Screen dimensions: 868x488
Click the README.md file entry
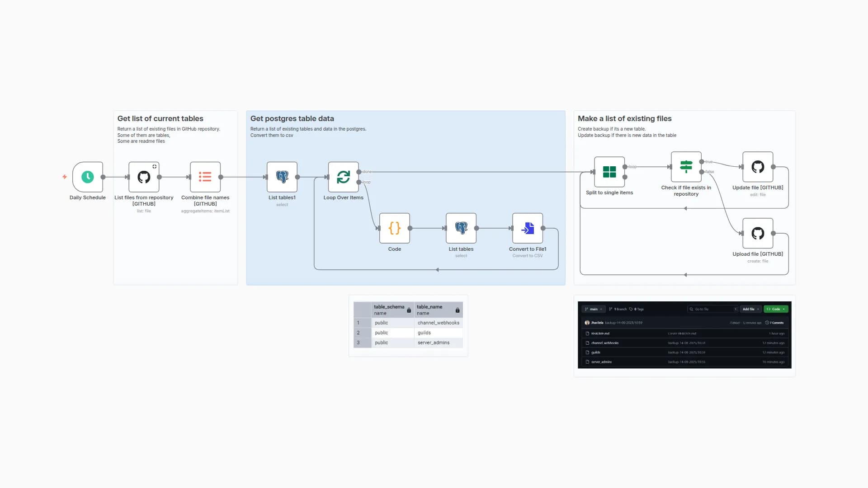point(600,333)
